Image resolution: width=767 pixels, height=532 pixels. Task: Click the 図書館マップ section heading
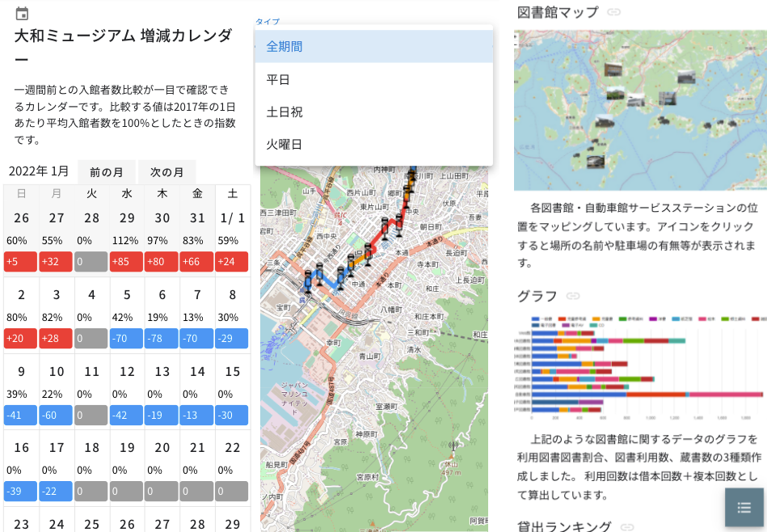pyautogui.click(x=558, y=12)
